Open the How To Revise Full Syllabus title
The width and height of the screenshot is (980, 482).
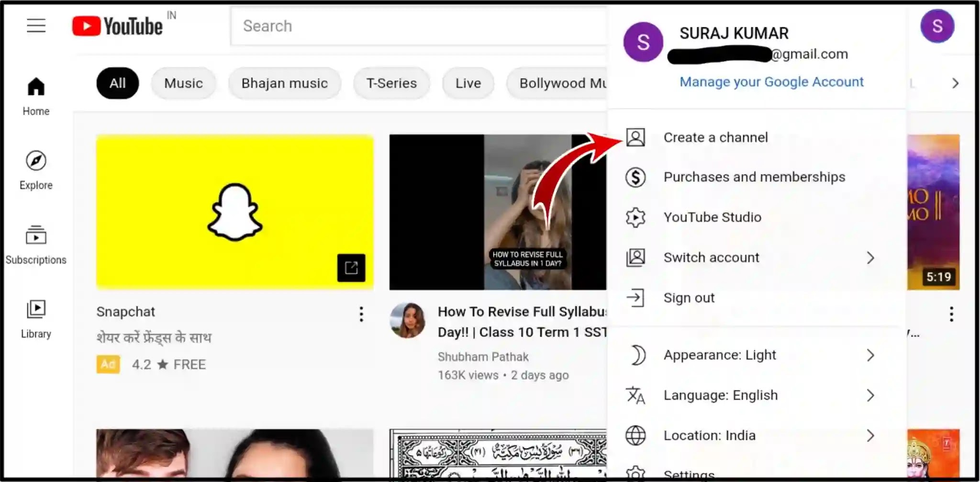(523, 322)
